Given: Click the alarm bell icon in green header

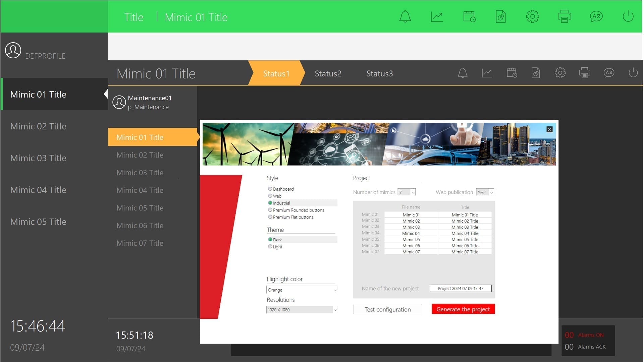Looking at the screenshot, I should (405, 16).
